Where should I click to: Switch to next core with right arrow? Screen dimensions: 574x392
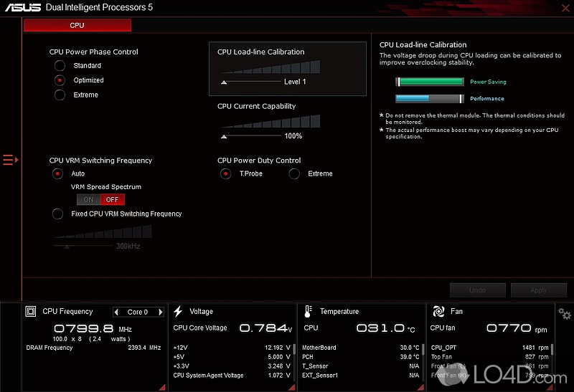[x=160, y=312]
